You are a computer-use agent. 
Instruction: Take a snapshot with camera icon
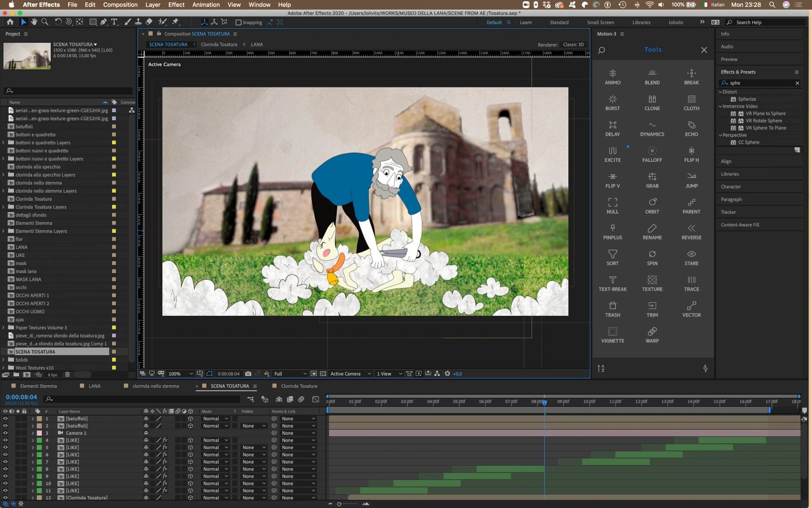pos(248,373)
